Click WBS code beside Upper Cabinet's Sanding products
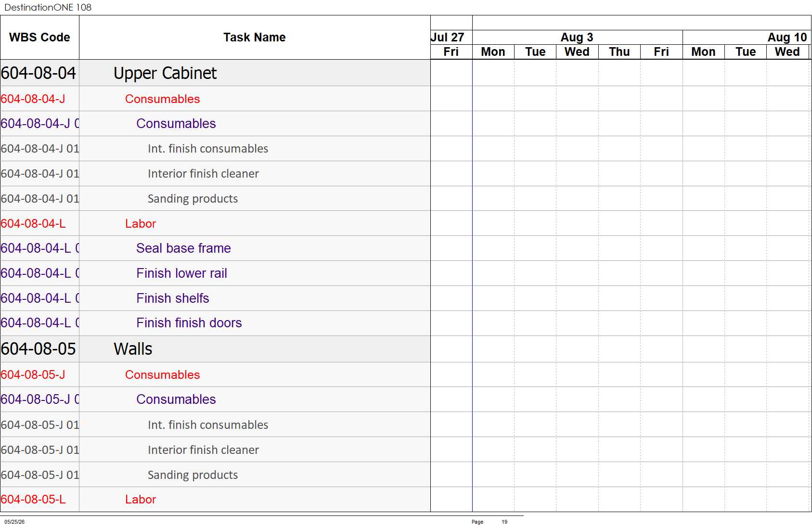 tap(40, 199)
